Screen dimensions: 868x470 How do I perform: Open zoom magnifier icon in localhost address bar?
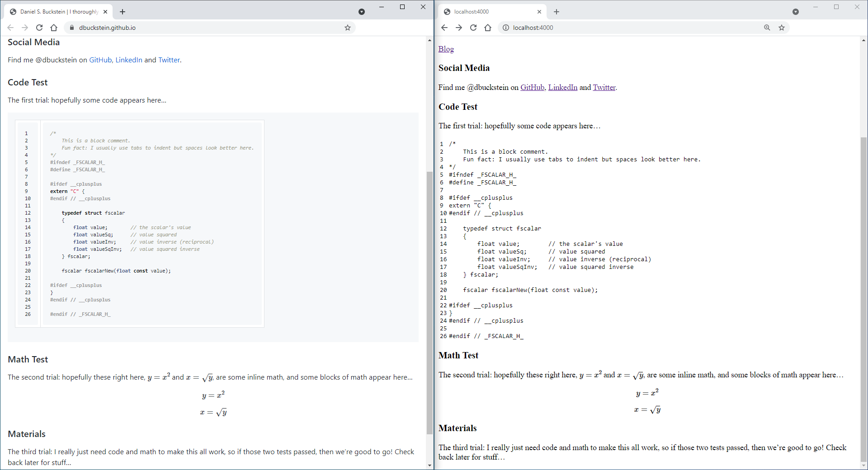pyautogui.click(x=767, y=28)
